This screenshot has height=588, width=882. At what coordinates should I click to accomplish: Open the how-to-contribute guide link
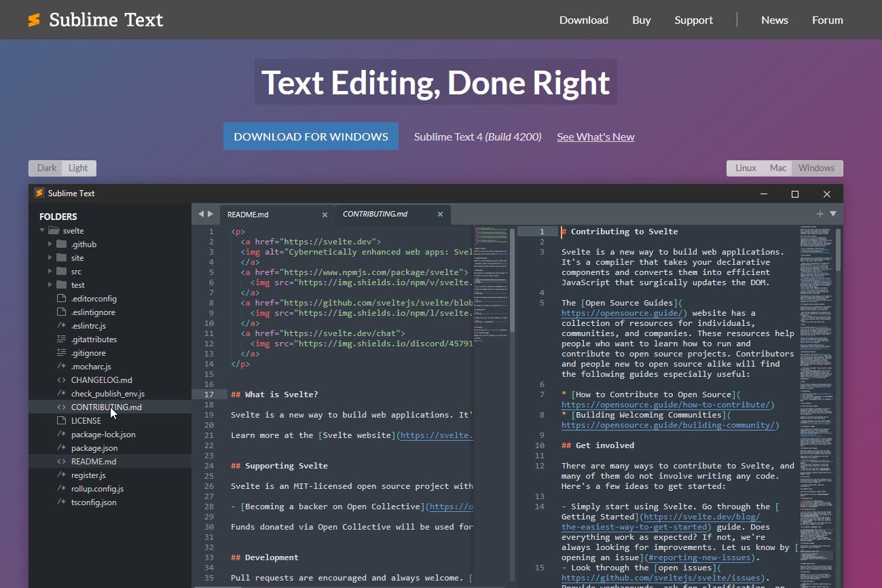667,405
